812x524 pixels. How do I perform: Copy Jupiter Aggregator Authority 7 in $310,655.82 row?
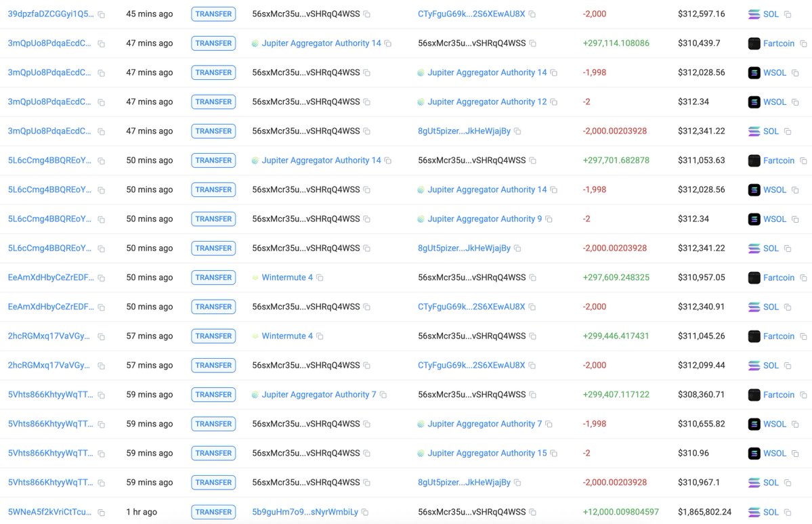coord(549,424)
